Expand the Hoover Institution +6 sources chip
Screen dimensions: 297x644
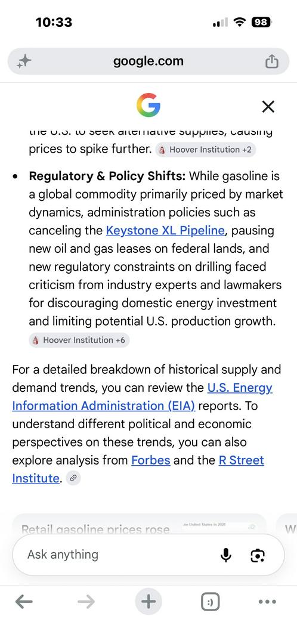79,340
